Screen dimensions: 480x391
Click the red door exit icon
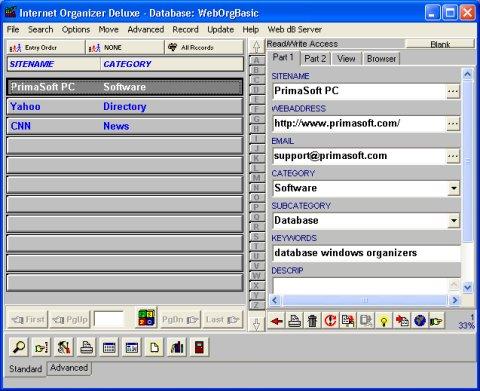click(x=199, y=347)
